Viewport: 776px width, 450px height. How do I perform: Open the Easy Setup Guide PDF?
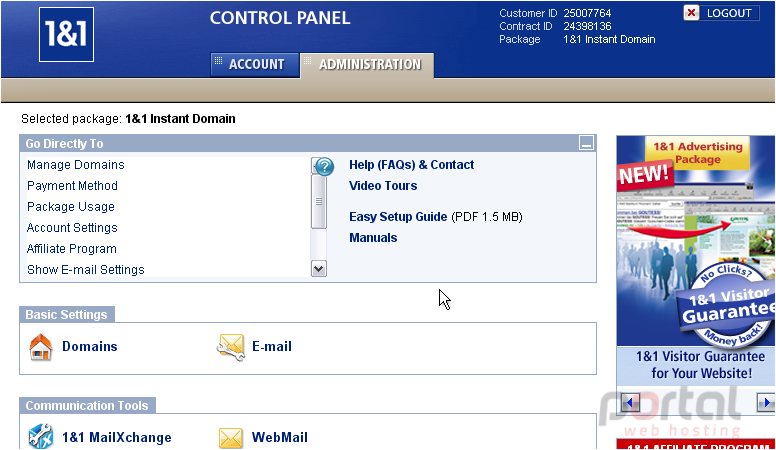tap(398, 217)
